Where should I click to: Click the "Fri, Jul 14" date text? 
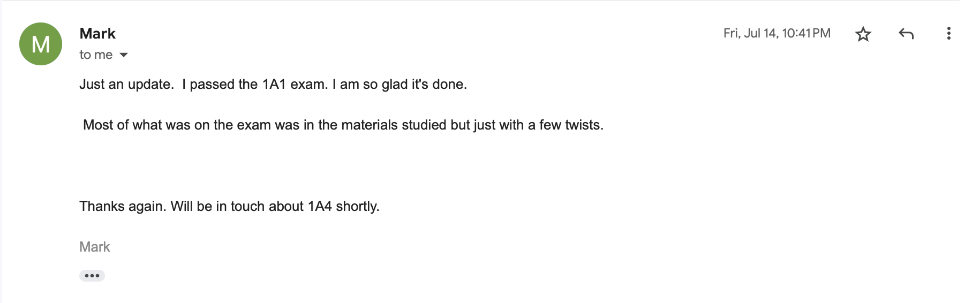[750, 33]
